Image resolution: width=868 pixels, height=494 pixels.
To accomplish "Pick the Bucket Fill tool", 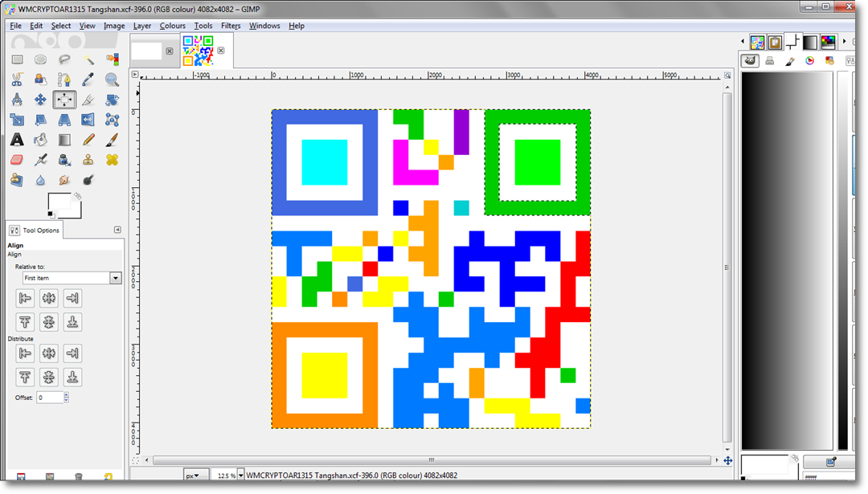I will point(40,140).
